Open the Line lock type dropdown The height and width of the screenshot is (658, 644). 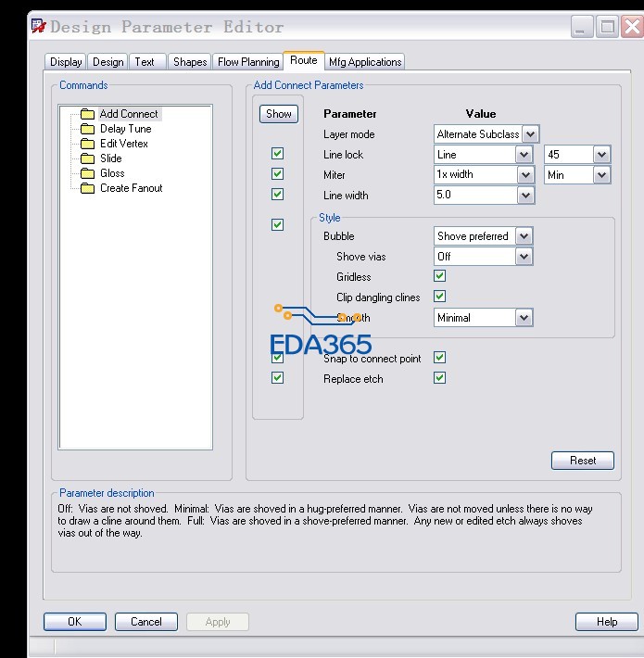[x=524, y=155]
